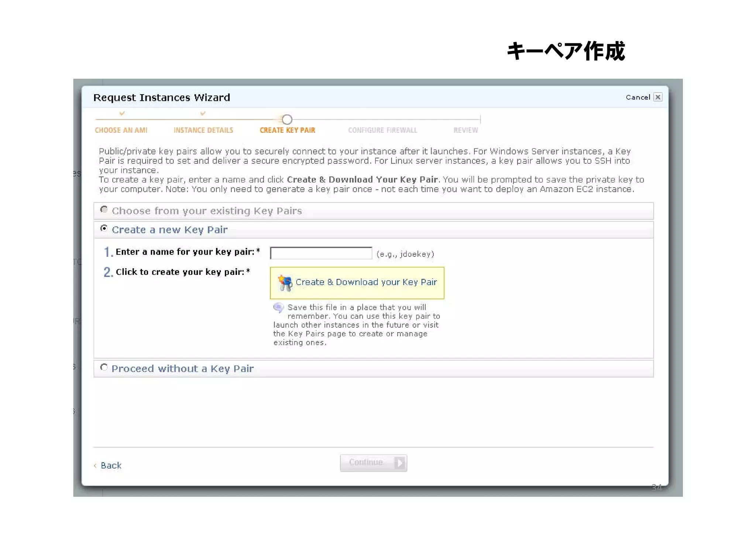This screenshot has height=535, width=756.
Task: Click the X close icon beside Cancel
Action: tap(657, 97)
